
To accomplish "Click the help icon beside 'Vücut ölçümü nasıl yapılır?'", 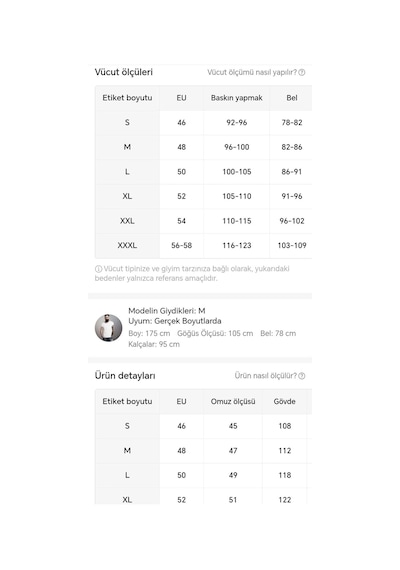I will (x=301, y=72).
